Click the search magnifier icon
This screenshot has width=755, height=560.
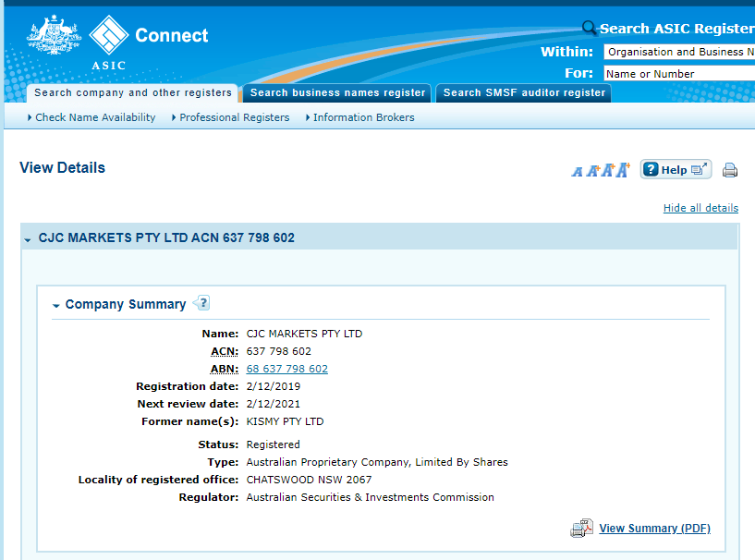pos(589,28)
